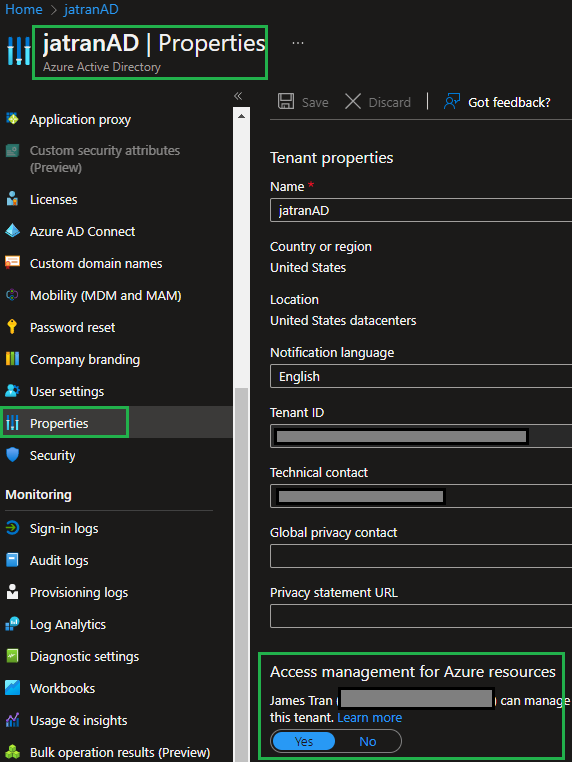Click the Privacy statement URL field
The height and width of the screenshot is (762, 572).
click(421, 616)
